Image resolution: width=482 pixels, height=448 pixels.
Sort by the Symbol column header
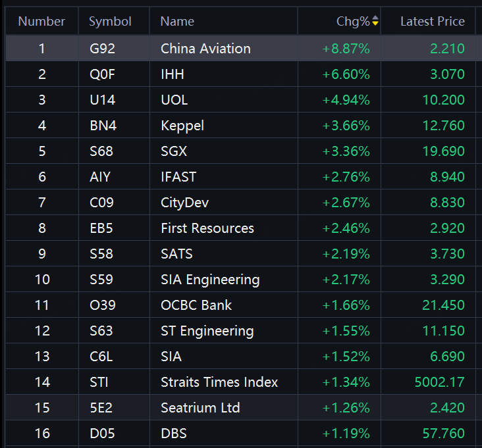click(110, 22)
